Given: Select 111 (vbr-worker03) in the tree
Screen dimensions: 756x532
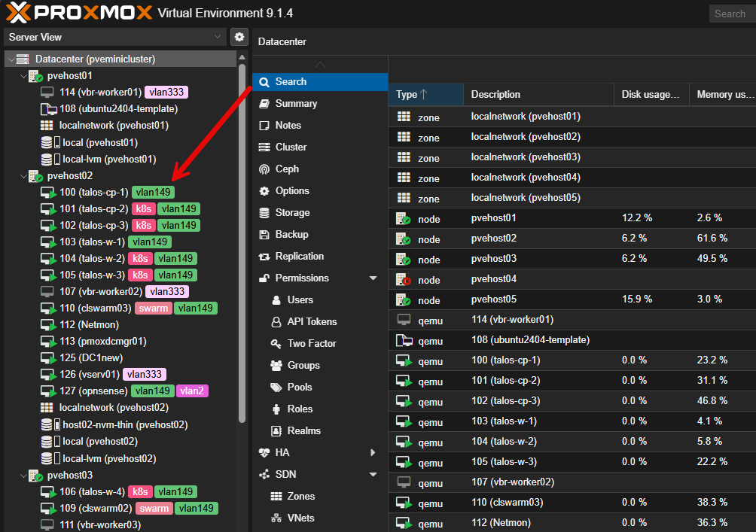Looking at the screenshot, I should pyautogui.click(x=100, y=524).
